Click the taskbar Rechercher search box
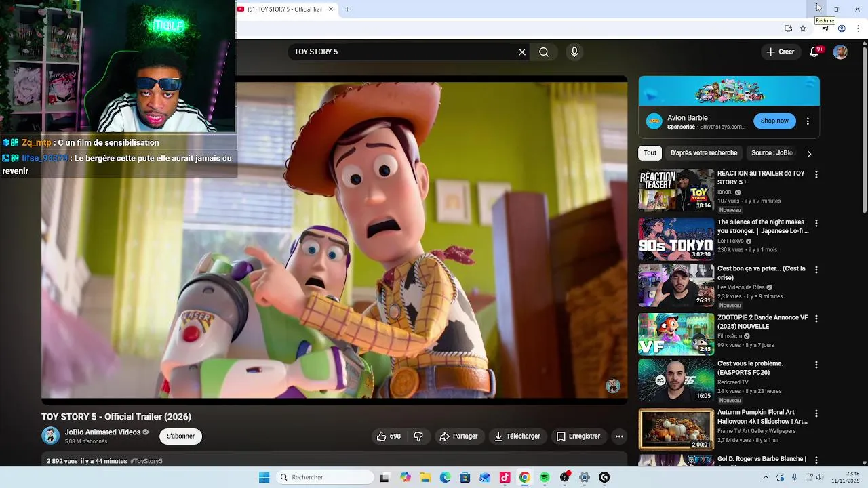 pos(325,478)
